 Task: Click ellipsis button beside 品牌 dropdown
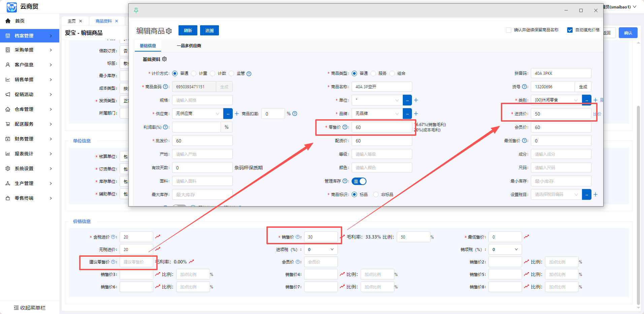[x=407, y=114]
